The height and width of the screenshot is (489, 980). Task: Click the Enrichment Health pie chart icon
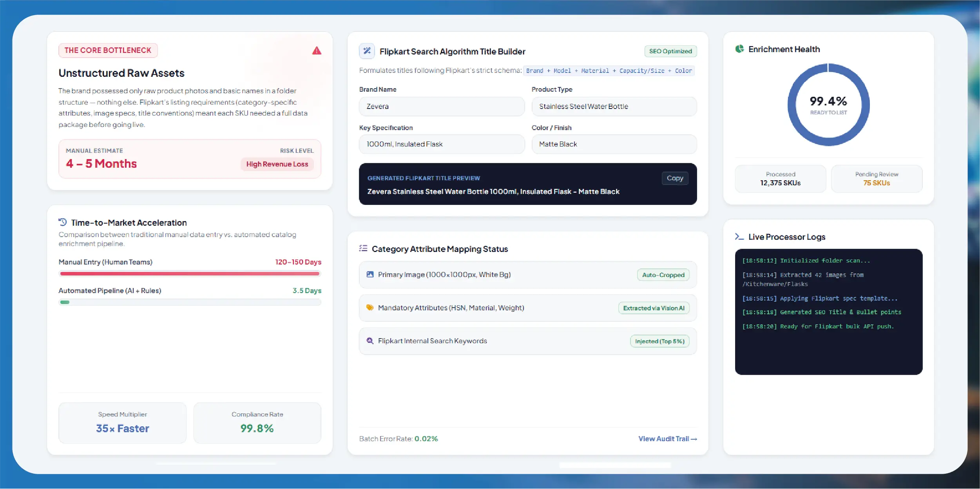(739, 49)
